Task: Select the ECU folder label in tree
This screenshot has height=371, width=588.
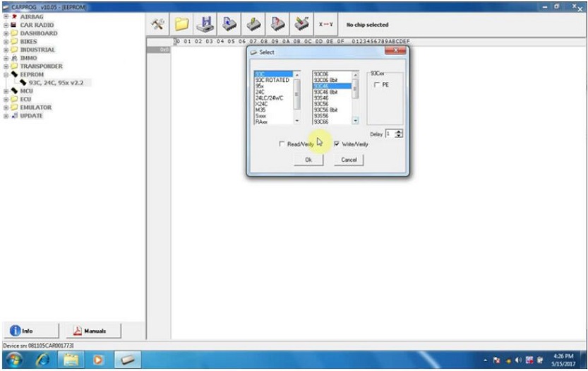Action: pyautogui.click(x=25, y=99)
